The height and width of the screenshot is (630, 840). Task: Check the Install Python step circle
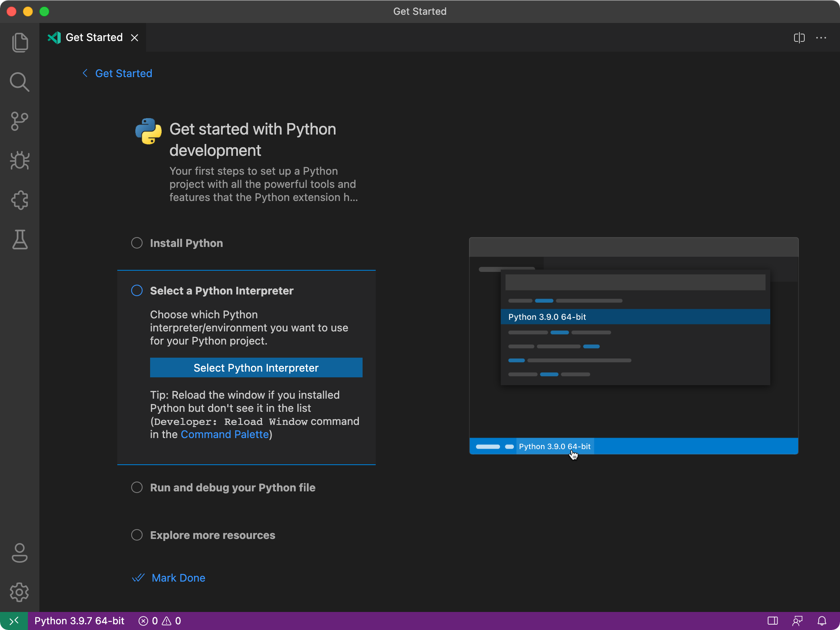point(137,243)
